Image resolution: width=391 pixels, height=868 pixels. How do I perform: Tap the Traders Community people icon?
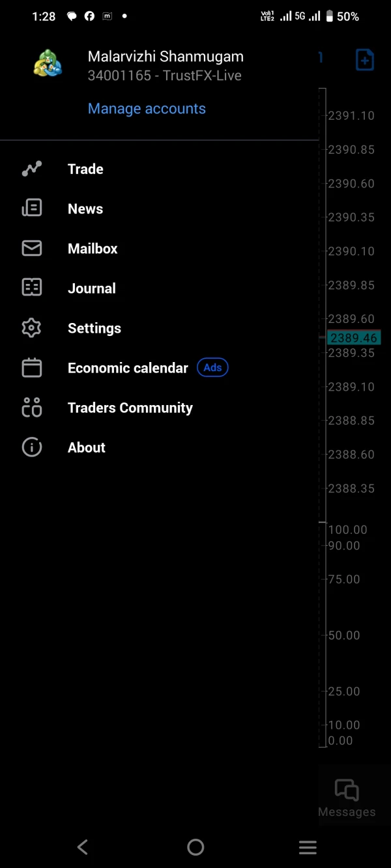[31, 408]
